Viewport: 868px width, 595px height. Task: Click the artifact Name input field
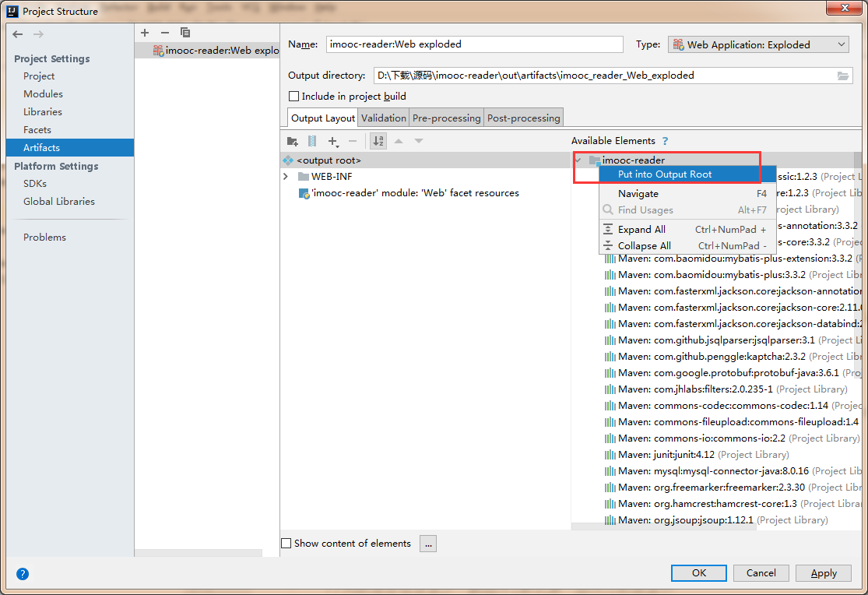tap(474, 44)
